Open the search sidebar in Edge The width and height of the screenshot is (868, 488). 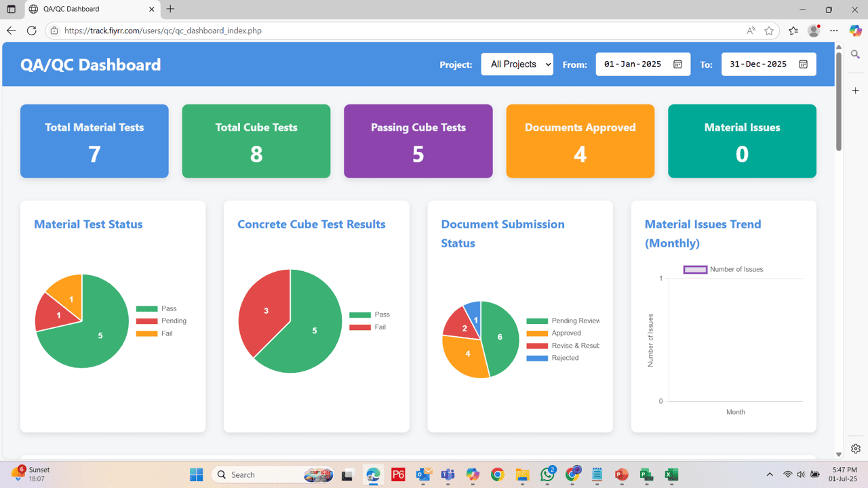(x=855, y=54)
